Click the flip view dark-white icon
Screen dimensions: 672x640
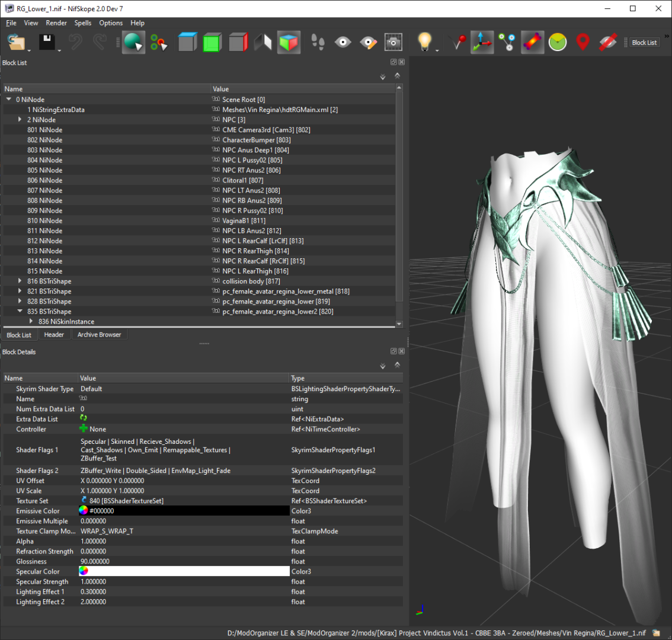pyautogui.click(x=263, y=42)
